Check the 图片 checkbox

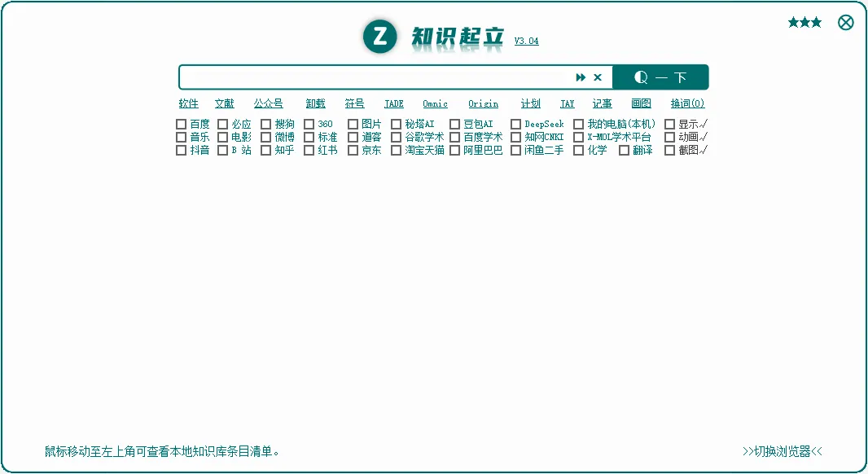coord(353,124)
